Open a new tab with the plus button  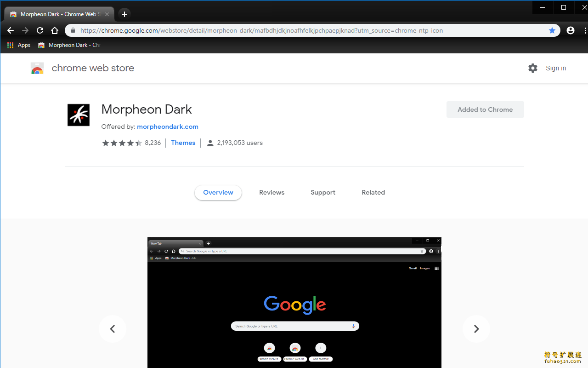(x=124, y=14)
